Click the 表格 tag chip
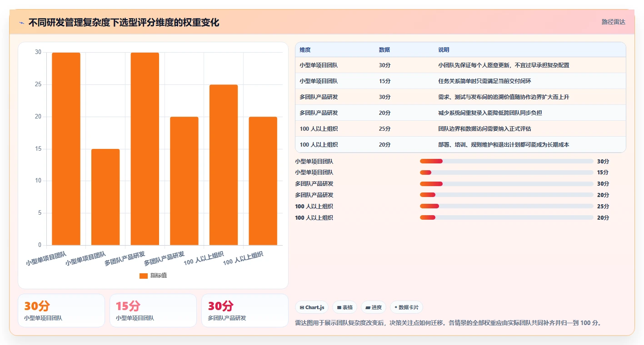 pos(345,307)
